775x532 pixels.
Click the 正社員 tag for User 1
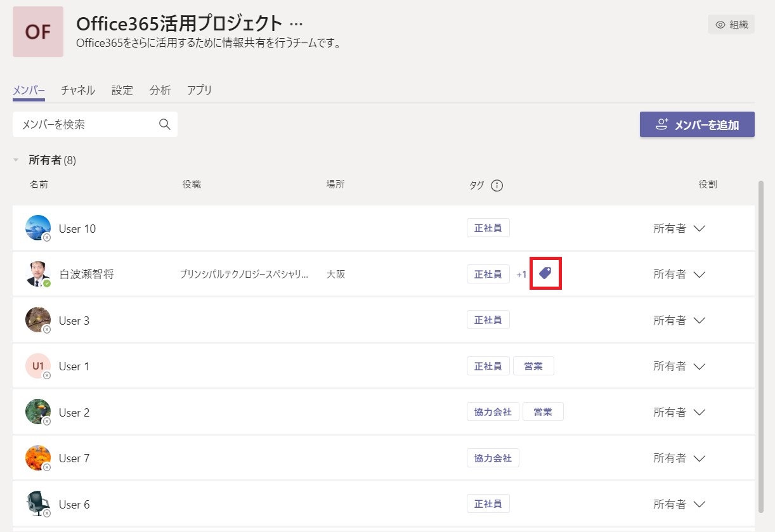coord(488,366)
